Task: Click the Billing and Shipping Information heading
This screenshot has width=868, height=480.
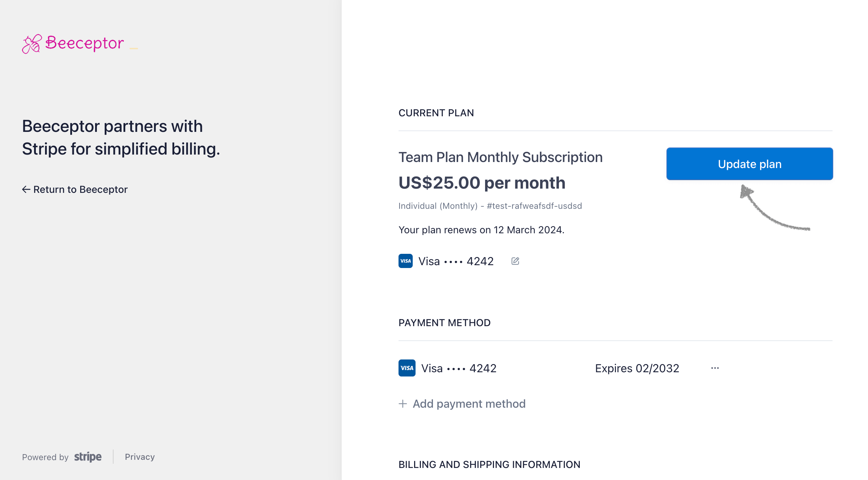Action: 489,464
